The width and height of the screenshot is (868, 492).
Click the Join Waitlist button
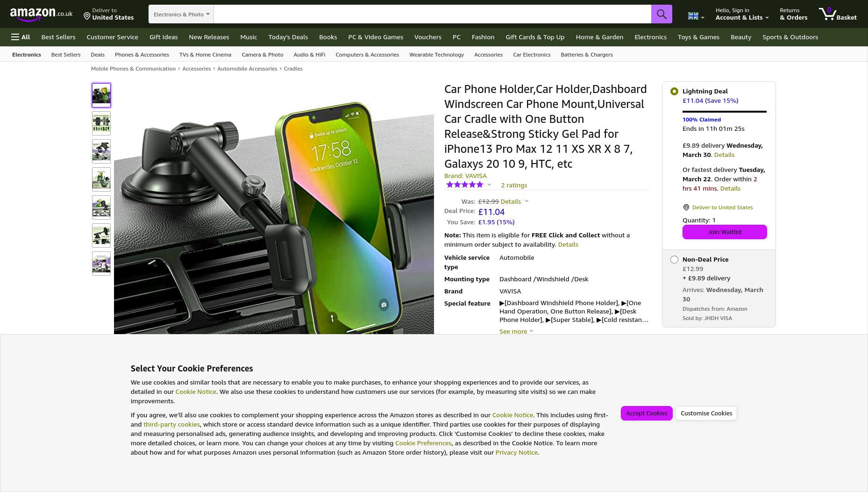725,232
